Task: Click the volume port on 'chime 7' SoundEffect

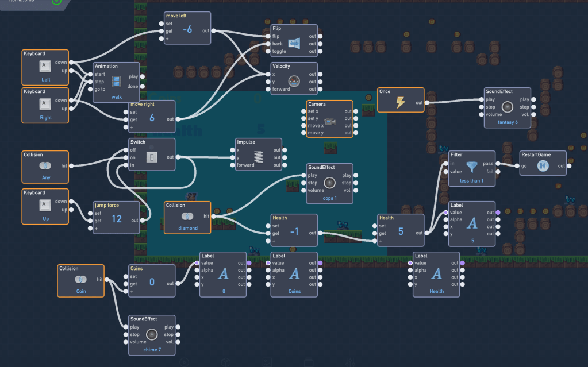Action: pos(126,341)
